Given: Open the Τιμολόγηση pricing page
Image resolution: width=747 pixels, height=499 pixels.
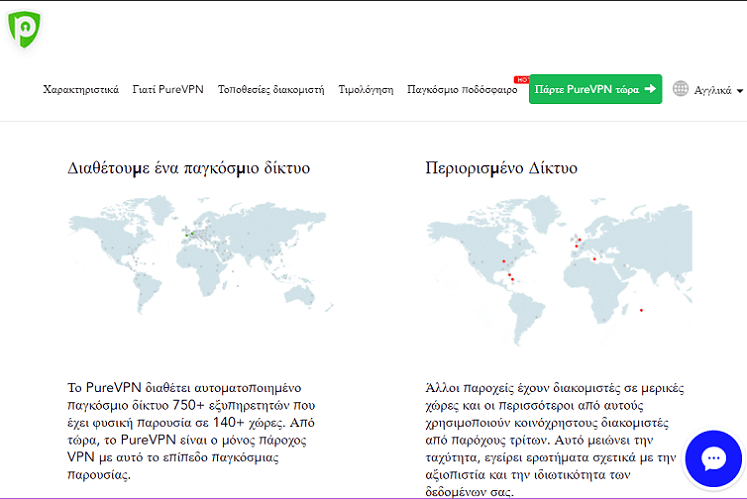Looking at the screenshot, I should tap(366, 90).
